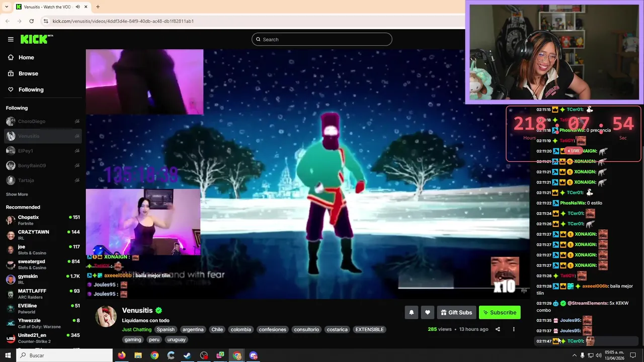644x362 pixels.
Task: Open the Just Chatting category link
Action: coord(136,329)
